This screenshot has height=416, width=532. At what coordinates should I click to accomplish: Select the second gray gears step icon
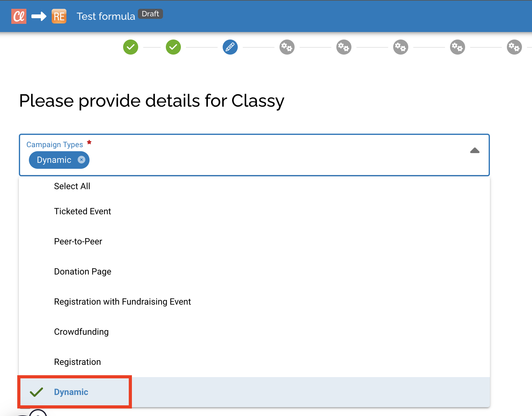click(x=344, y=47)
